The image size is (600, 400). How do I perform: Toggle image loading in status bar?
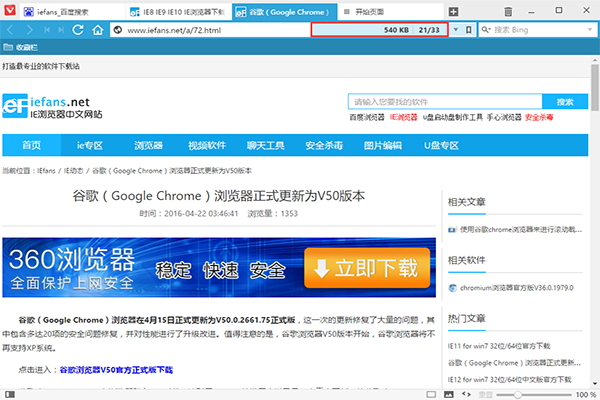448,394
